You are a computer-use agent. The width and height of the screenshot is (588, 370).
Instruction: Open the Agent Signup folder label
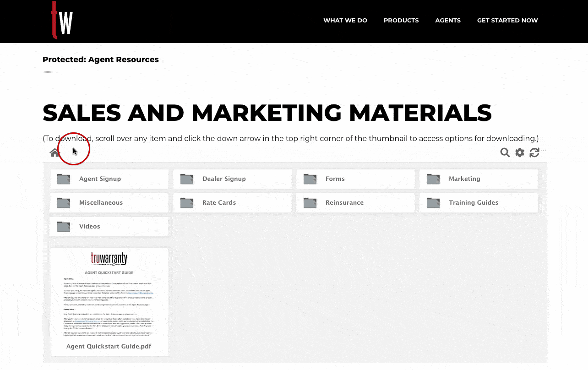(100, 179)
